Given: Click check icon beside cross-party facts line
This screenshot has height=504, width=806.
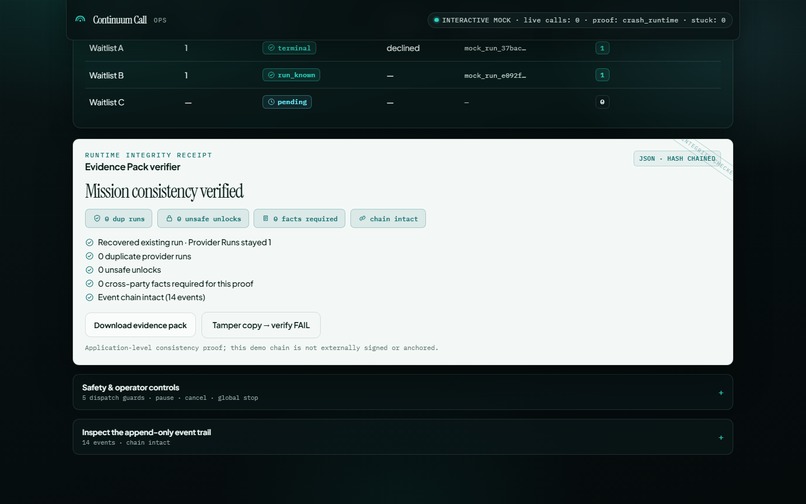Looking at the screenshot, I should 89,283.
